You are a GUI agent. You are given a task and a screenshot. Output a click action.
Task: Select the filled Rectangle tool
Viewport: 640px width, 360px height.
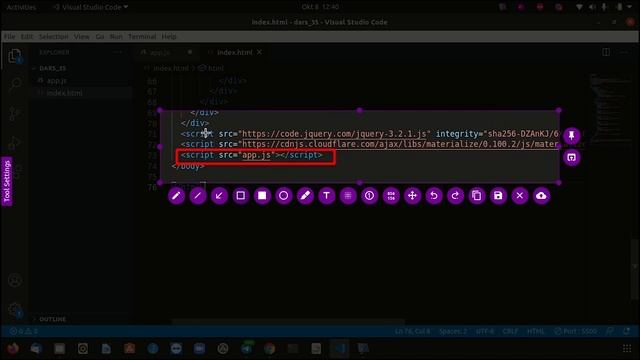pos(262,196)
